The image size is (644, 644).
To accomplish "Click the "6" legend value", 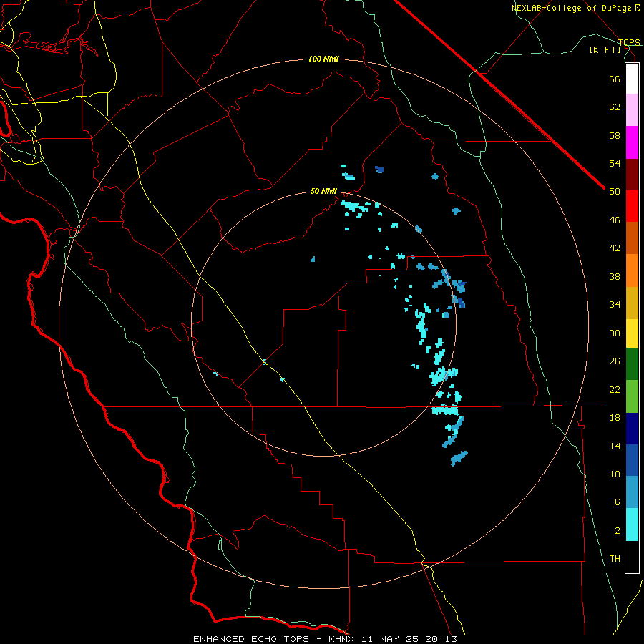I will click(x=618, y=502).
